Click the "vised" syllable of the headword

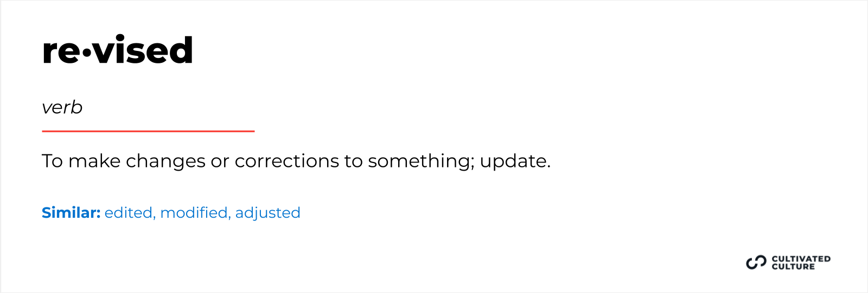pos(143,50)
